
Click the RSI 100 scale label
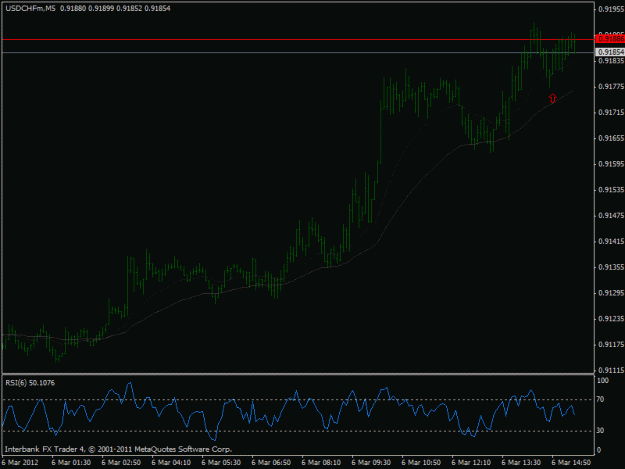(602, 381)
